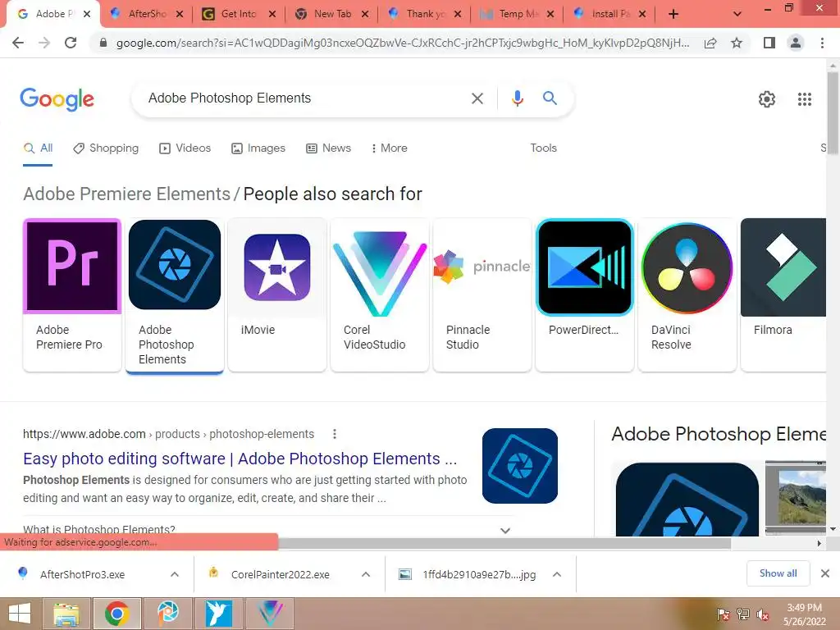Open the mountain image in knowledge panel
The width and height of the screenshot is (840, 630).
pyautogui.click(x=796, y=498)
